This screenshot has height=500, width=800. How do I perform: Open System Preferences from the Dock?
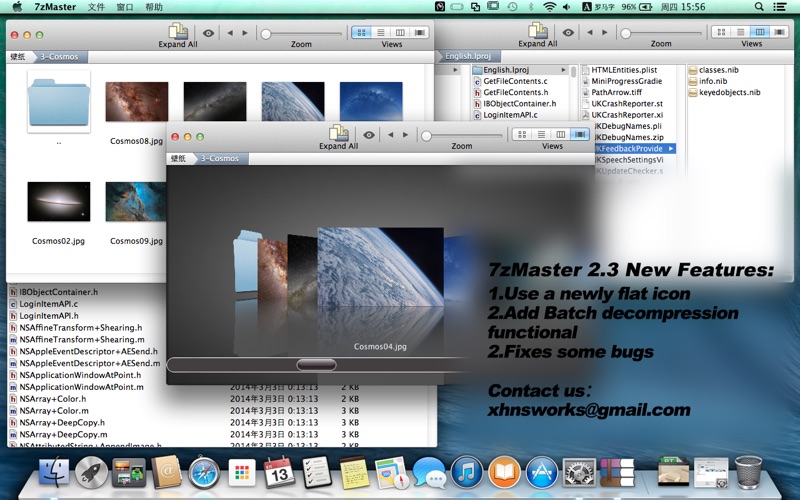coord(579,472)
